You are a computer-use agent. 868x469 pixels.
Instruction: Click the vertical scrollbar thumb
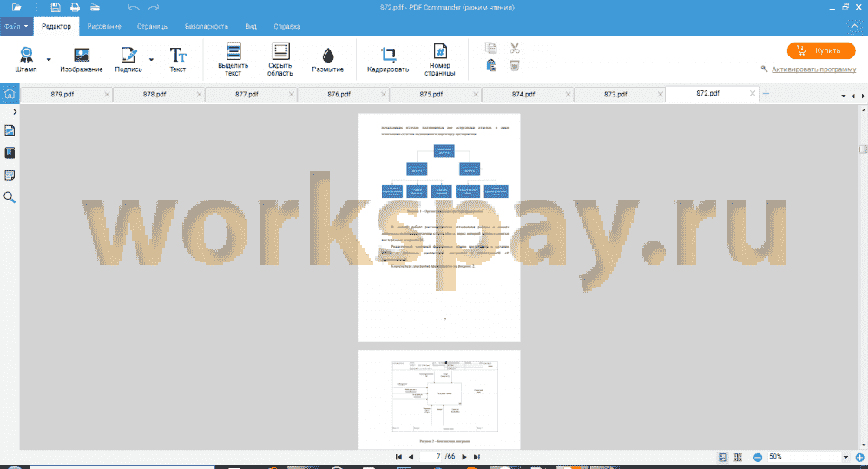(863, 149)
